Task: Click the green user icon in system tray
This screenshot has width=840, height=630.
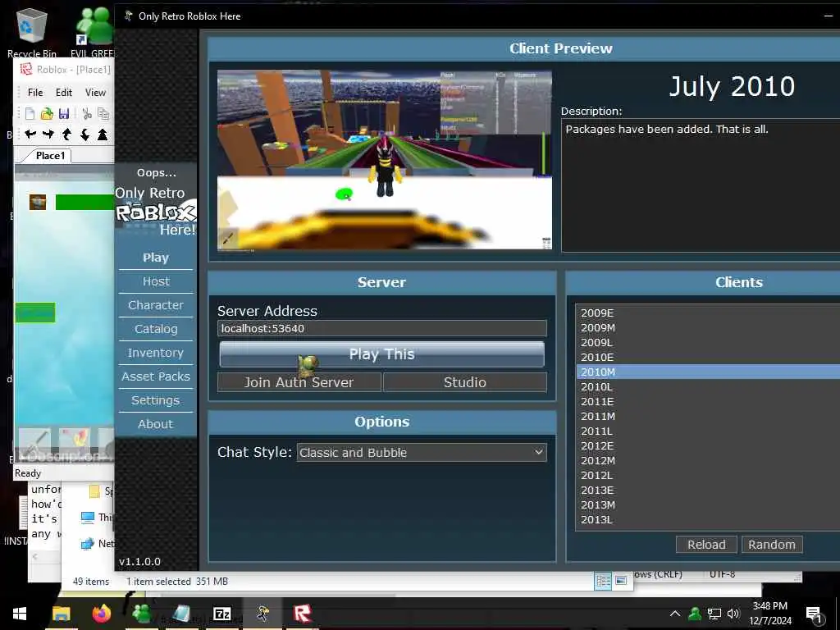Action: click(x=695, y=614)
